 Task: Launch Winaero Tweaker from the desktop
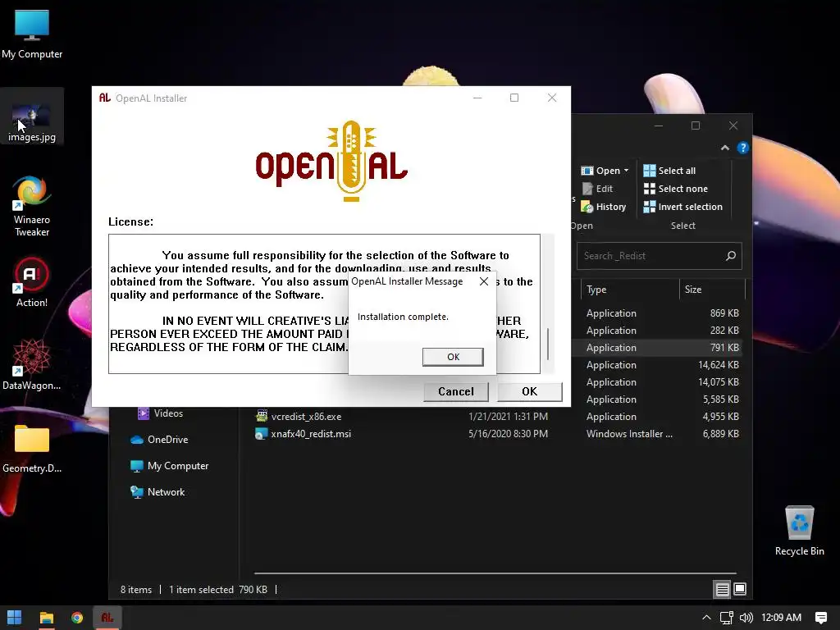coord(32,206)
